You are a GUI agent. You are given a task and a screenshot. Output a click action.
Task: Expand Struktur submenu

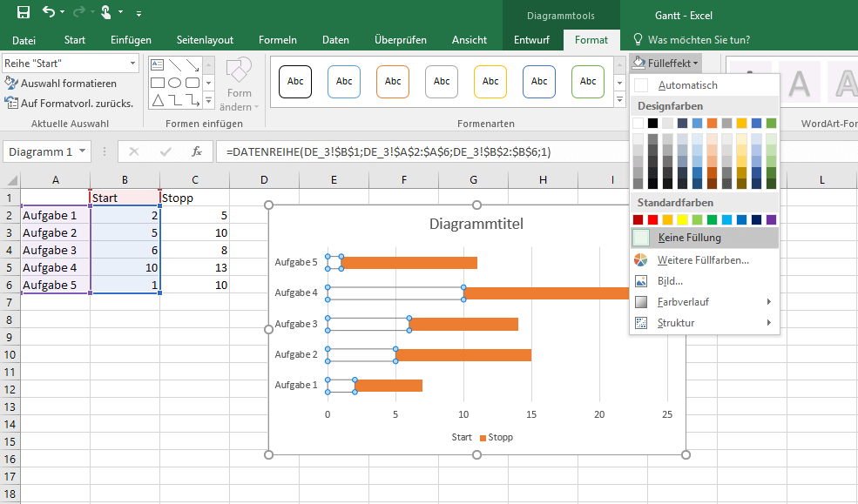click(x=704, y=323)
